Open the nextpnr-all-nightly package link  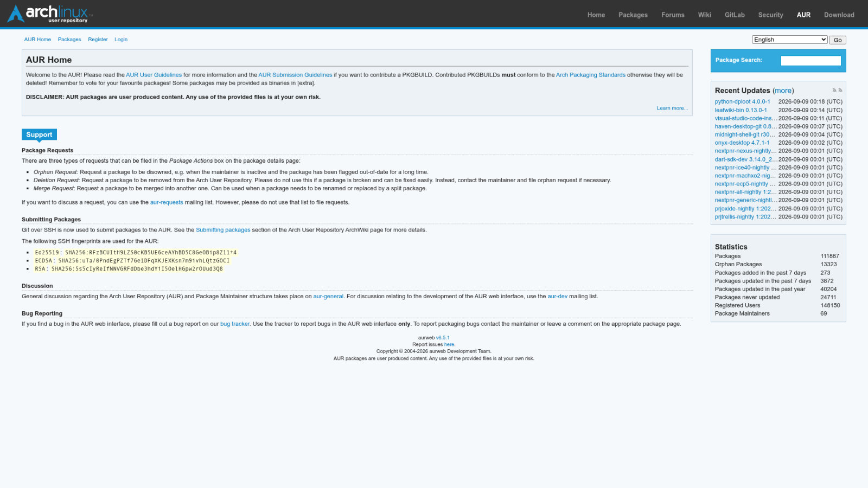click(745, 192)
